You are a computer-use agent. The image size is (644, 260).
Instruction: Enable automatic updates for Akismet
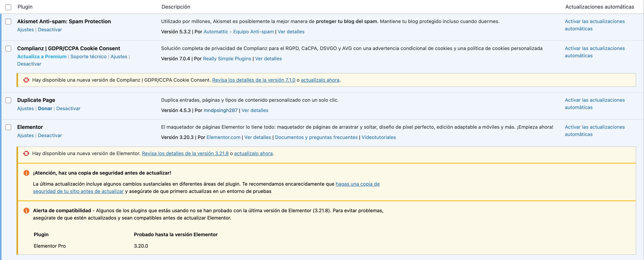point(595,25)
